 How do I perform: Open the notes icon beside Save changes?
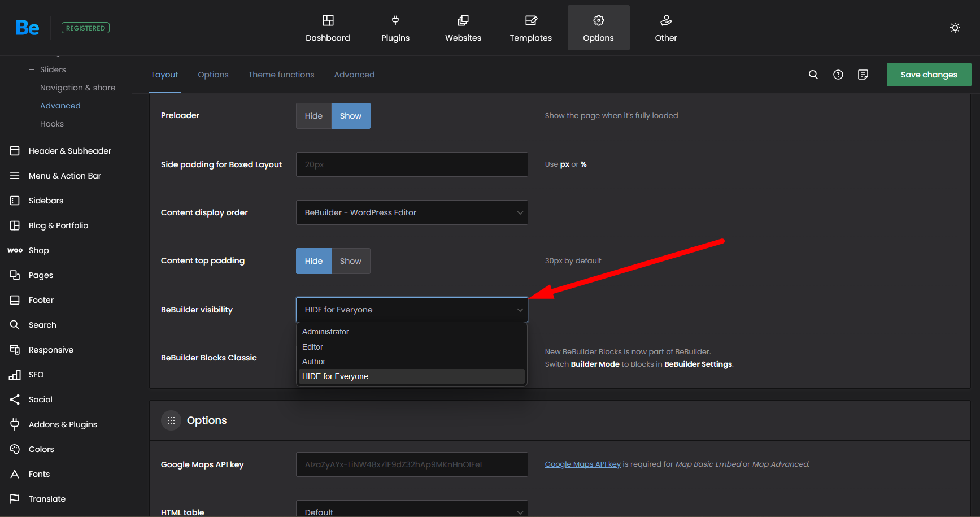863,75
